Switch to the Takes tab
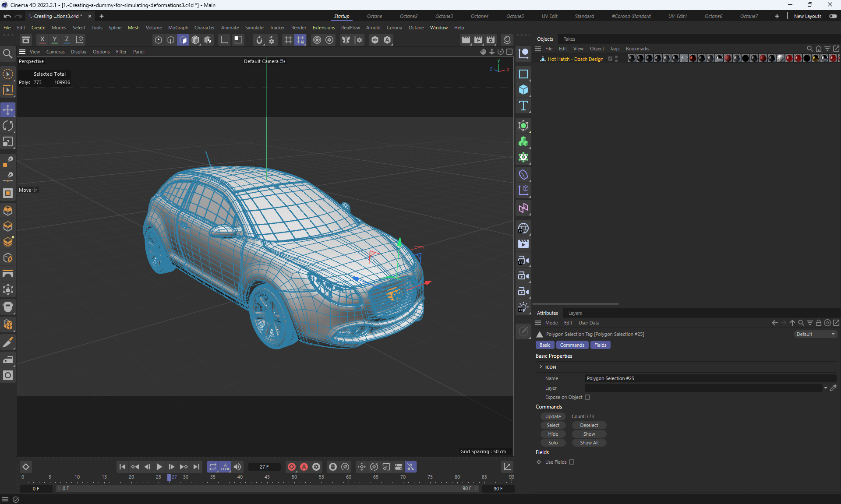This screenshot has height=504, width=841. (x=569, y=39)
